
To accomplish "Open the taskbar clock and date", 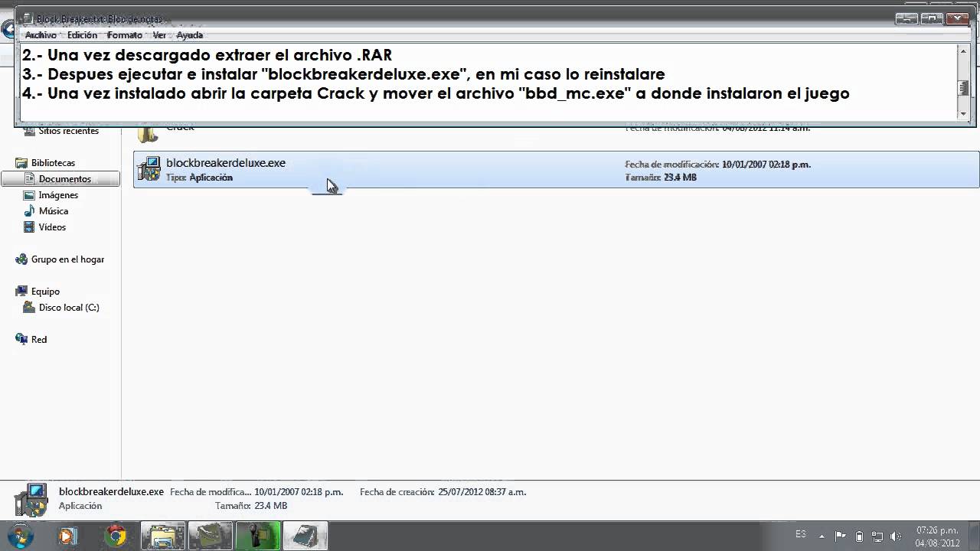I will click(x=937, y=536).
